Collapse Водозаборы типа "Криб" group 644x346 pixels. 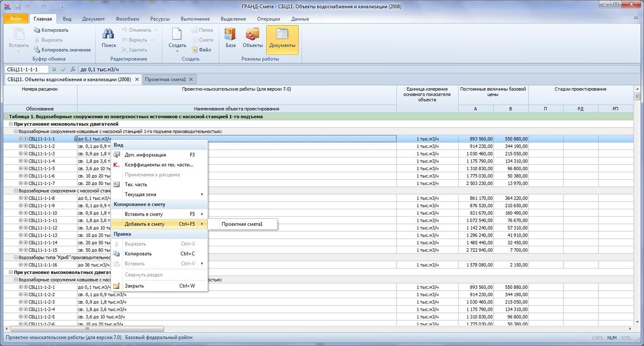tap(16, 257)
